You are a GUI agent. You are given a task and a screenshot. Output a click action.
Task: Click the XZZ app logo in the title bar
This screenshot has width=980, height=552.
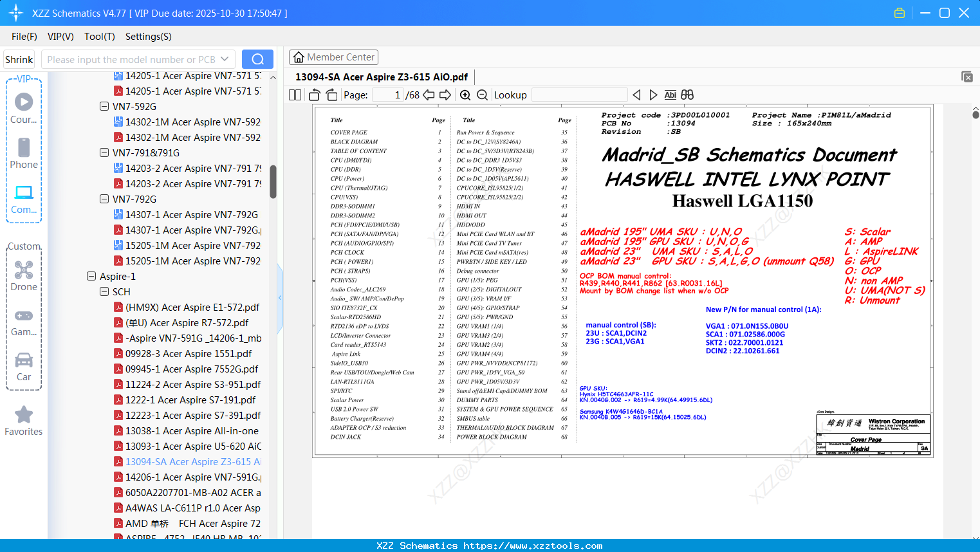pyautogui.click(x=16, y=13)
